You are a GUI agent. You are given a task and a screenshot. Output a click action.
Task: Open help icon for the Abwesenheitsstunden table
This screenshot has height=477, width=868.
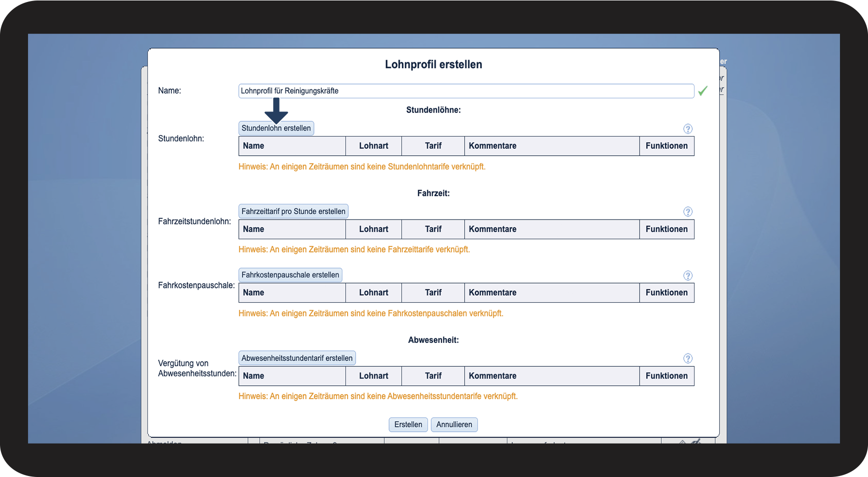pyautogui.click(x=688, y=359)
